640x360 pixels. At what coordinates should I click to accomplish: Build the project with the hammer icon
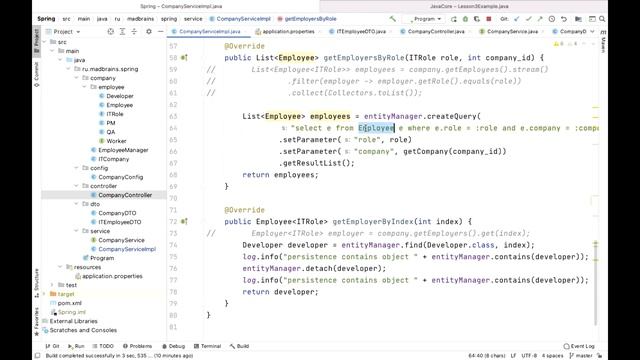(x=392, y=19)
